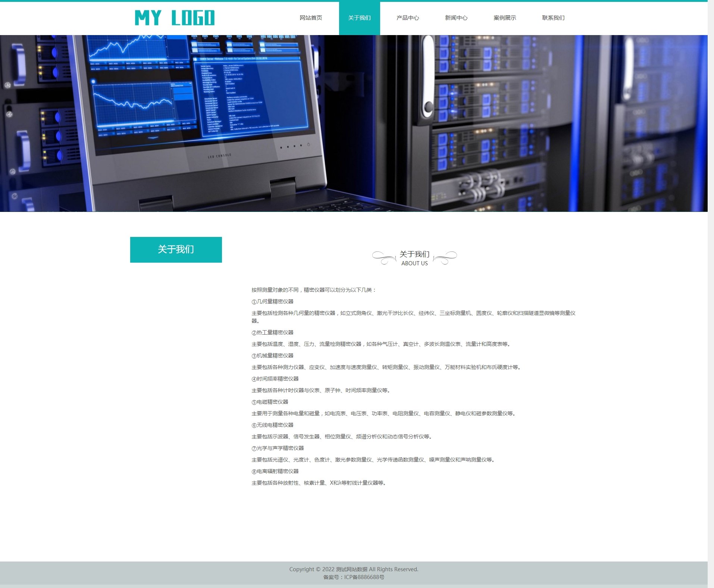Click the Copyright © 2022 footer text
The height and width of the screenshot is (588, 714).
pyautogui.click(x=354, y=569)
